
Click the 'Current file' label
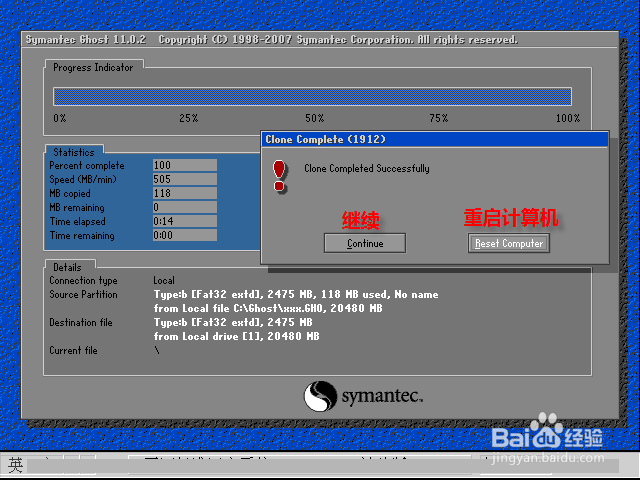(73, 351)
